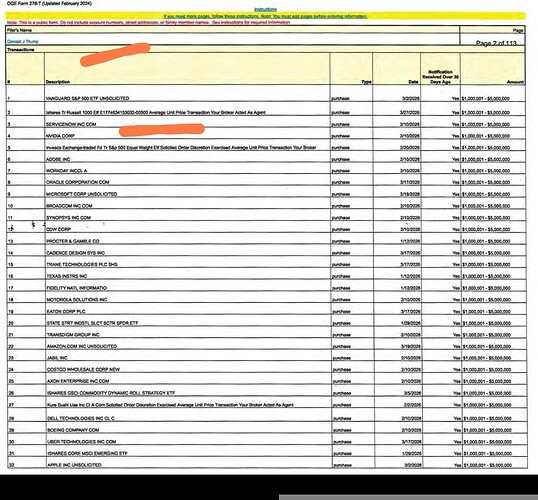Click the AXON ENTERPRISE INC COM description

78,381
